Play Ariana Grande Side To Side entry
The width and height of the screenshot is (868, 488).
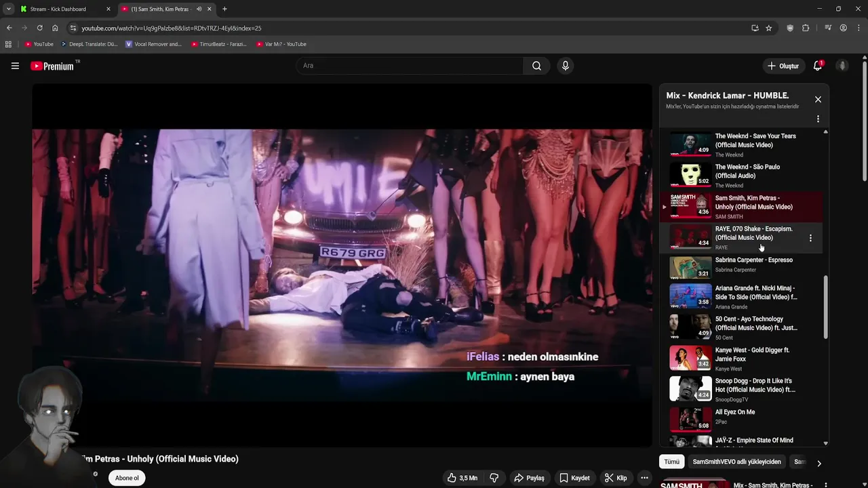[x=743, y=296]
